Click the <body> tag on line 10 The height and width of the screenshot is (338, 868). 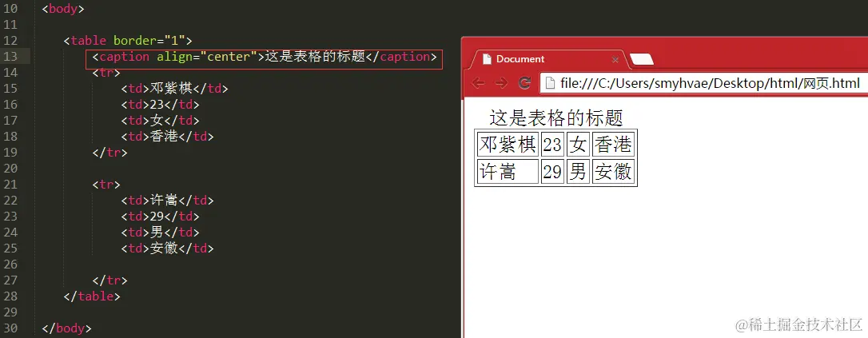click(x=63, y=9)
